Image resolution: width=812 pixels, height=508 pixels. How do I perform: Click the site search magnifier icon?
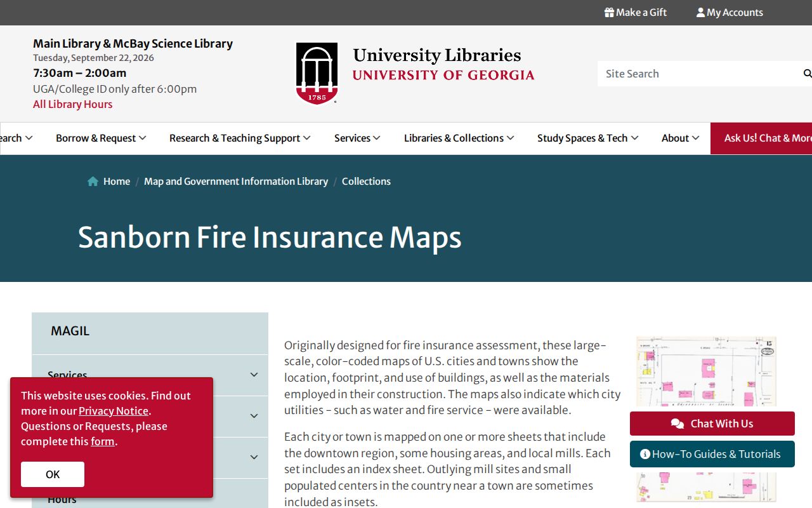(x=807, y=74)
